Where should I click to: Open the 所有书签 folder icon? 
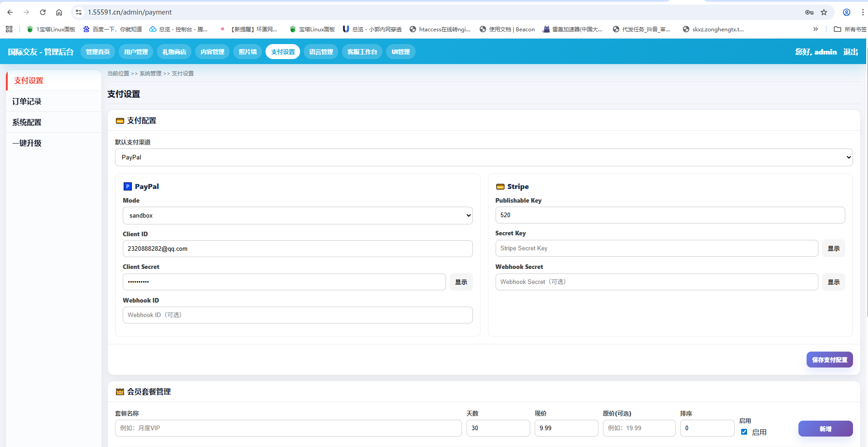click(838, 29)
